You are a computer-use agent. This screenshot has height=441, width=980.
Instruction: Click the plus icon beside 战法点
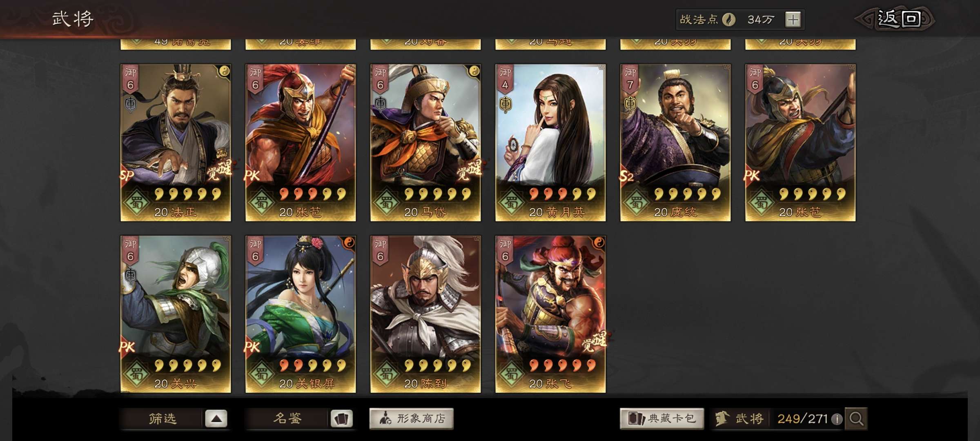[x=793, y=20]
